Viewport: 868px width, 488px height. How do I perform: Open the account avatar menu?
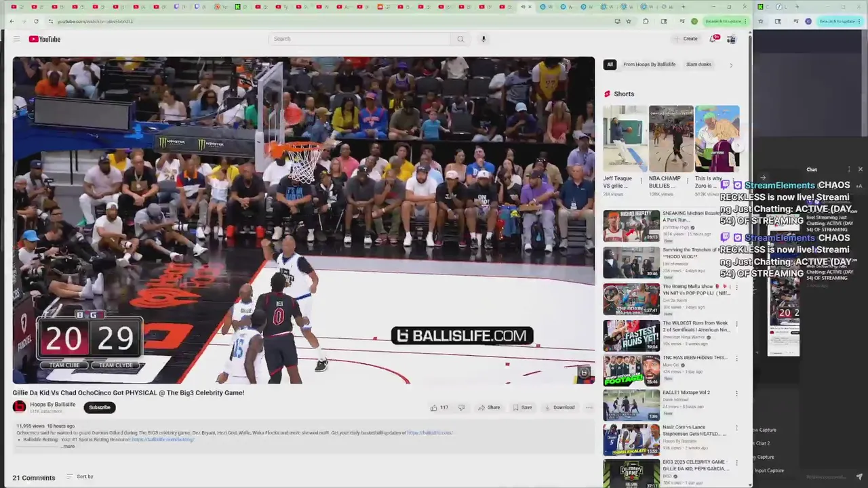(731, 39)
